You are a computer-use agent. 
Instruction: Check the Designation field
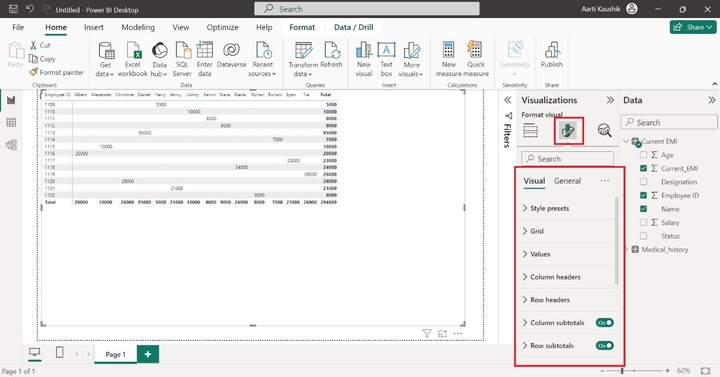643,182
